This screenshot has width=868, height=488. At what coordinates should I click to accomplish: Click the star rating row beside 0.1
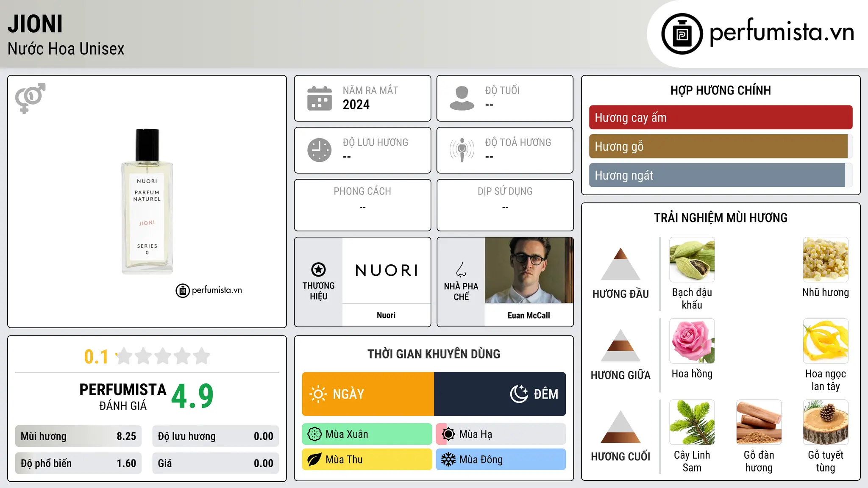pyautogui.click(x=163, y=356)
